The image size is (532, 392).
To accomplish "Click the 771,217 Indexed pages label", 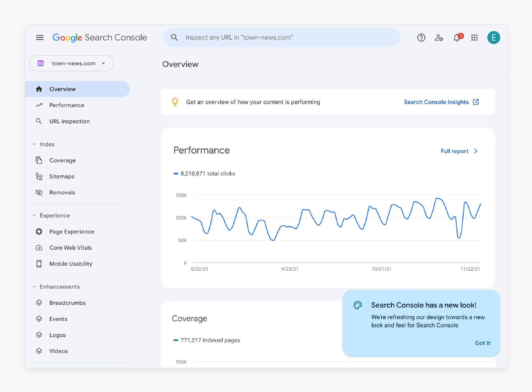I will point(210,340).
